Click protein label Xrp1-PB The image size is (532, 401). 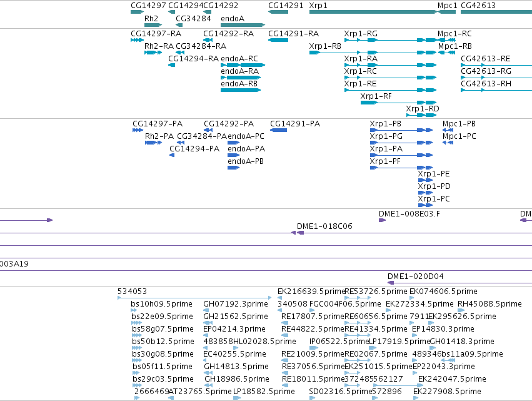point(386,124)
